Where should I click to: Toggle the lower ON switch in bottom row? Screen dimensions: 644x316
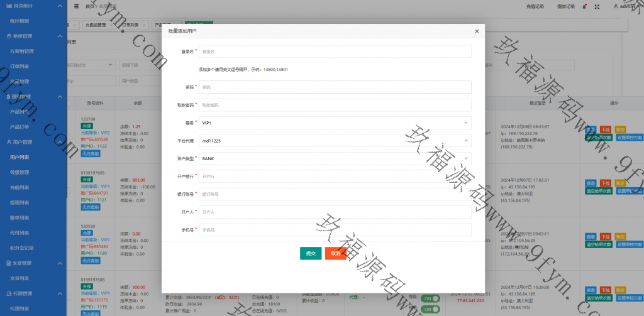(431, 309)
